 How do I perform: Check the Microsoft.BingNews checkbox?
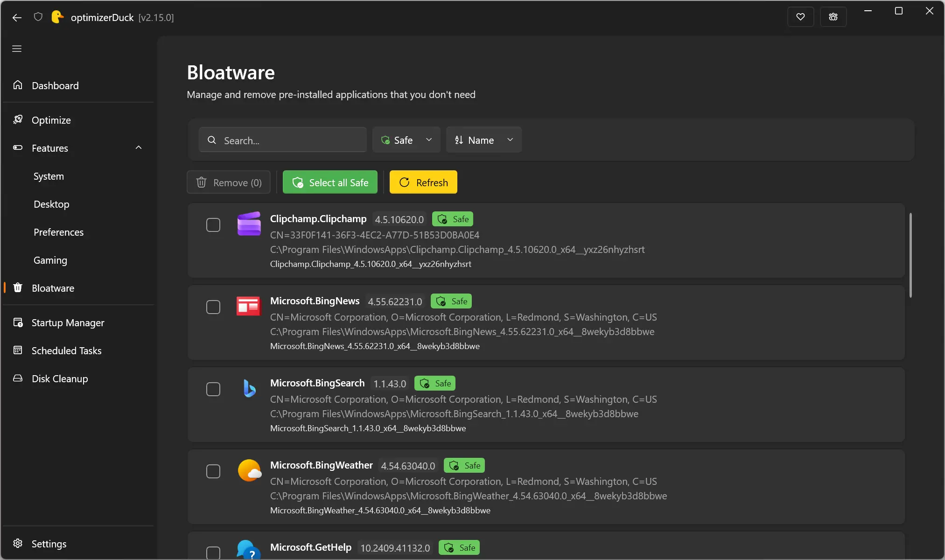pos(213,307)
